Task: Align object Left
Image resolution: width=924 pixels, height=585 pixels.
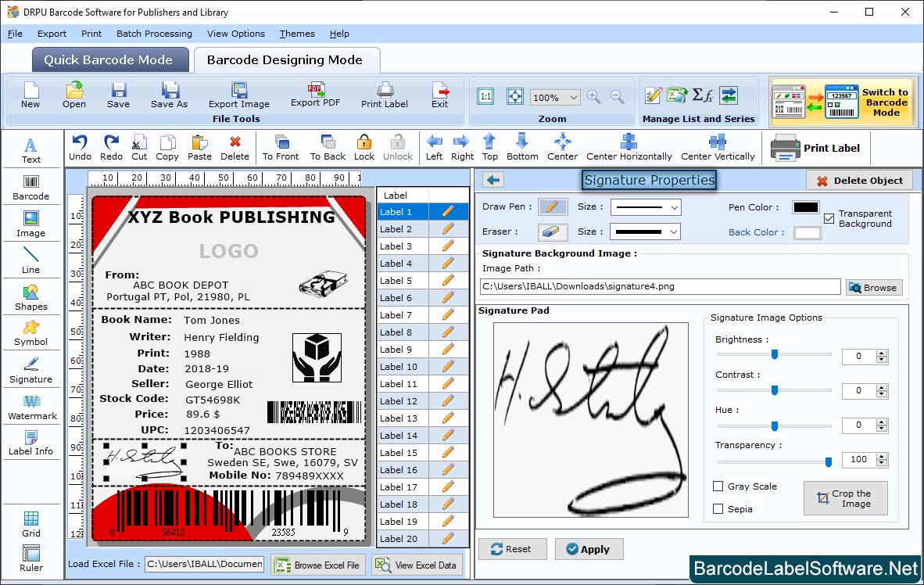Action: pos(435,148)
